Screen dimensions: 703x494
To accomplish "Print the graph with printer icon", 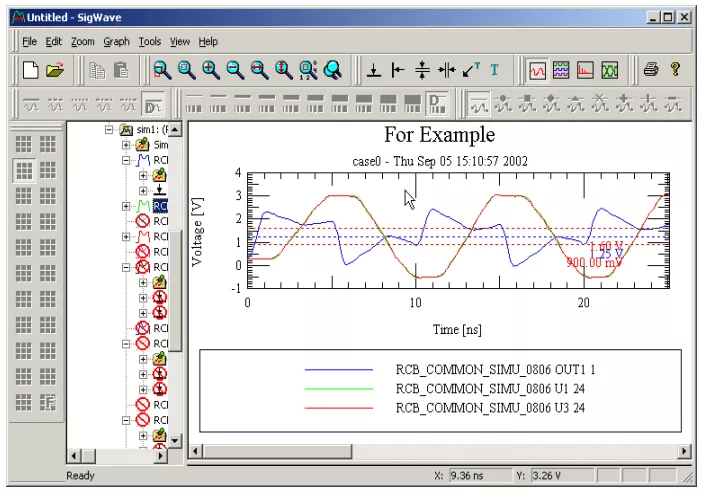I will coord(651,70).
